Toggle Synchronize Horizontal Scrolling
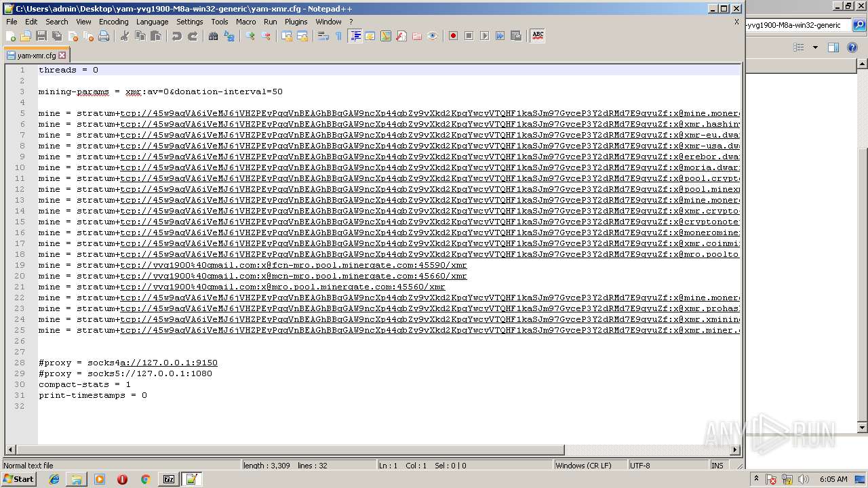Image resolution: width=868 pixels, height=488 pixels. click(x=302, y=36)
